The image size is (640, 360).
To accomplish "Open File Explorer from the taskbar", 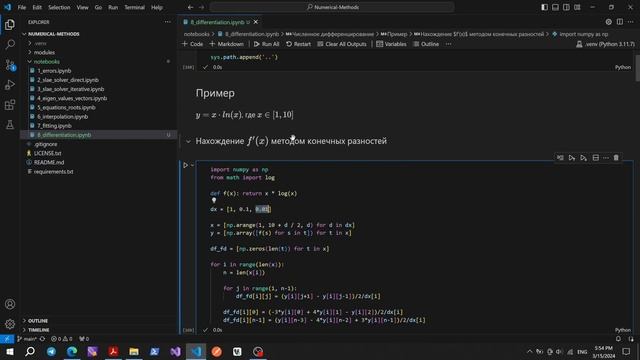I will point(134,351).
